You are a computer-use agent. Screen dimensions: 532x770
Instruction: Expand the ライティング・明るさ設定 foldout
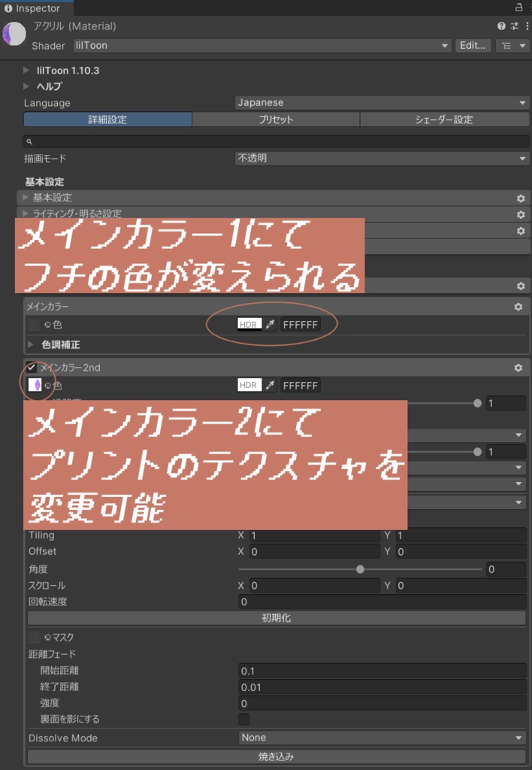pyautogui.click(x=26, y=213)
